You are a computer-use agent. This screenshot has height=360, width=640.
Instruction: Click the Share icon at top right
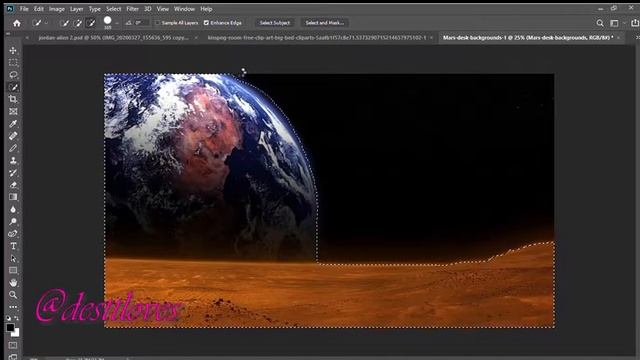635,23
